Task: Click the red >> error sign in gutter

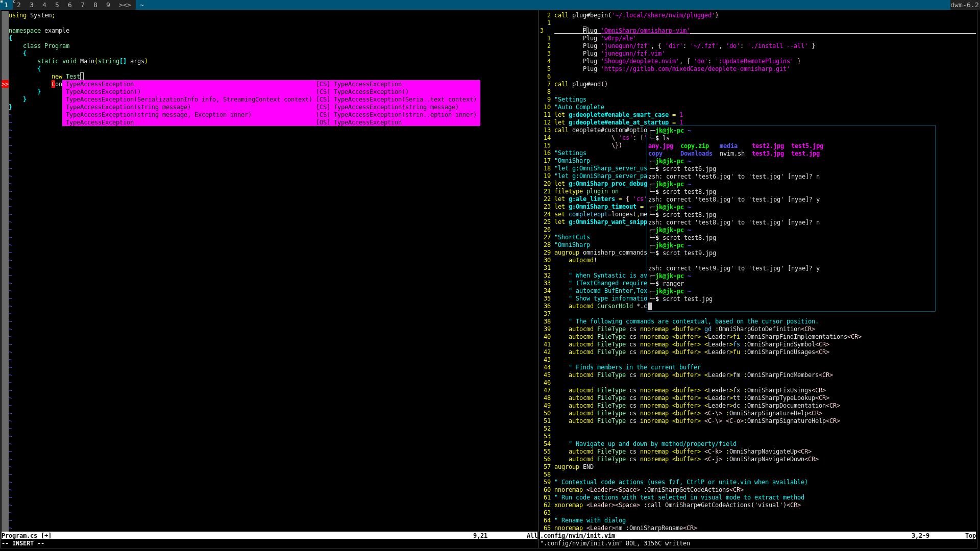Action: pyautogui.click(x=5, y=84)
